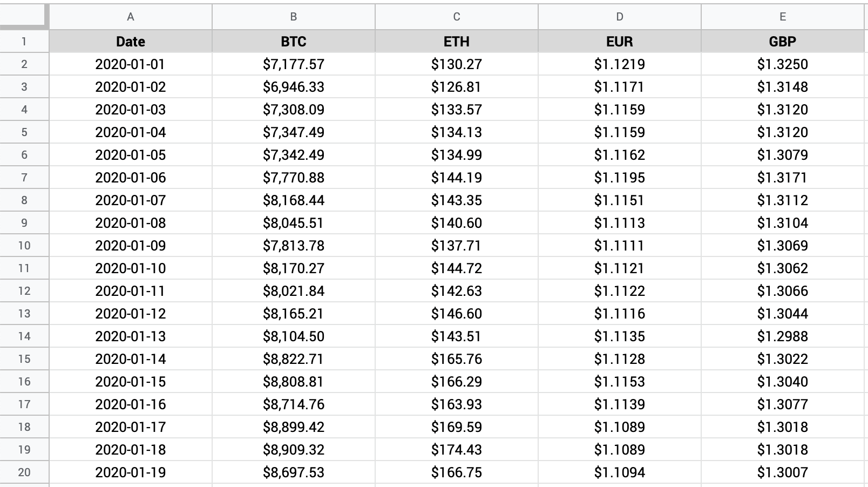Viewport: 868px width, 487px height.
Task: Click the Date header cell
Action: (x=131, y=42)
